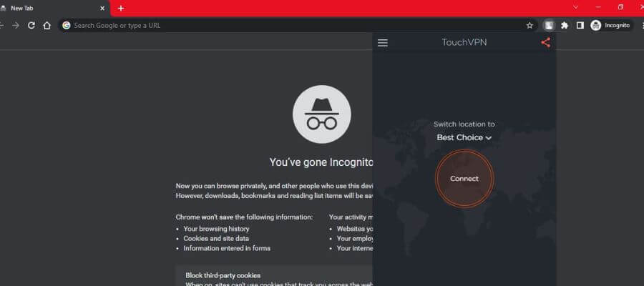Click the TouchVPN extension icon in toolbar
644x286 pixels.
click(549, 25)
